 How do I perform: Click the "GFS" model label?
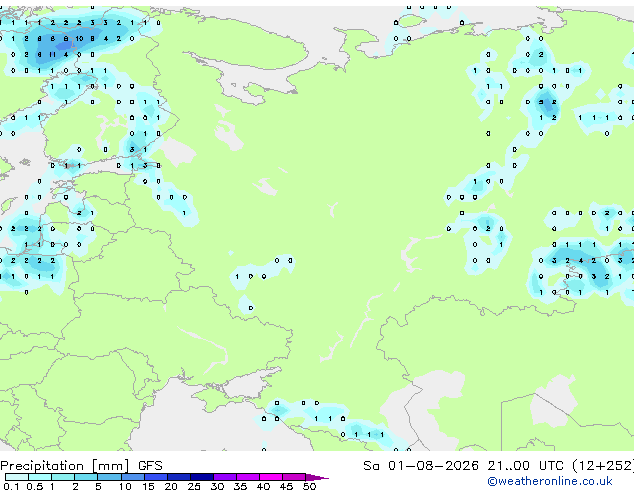[150, 466]
